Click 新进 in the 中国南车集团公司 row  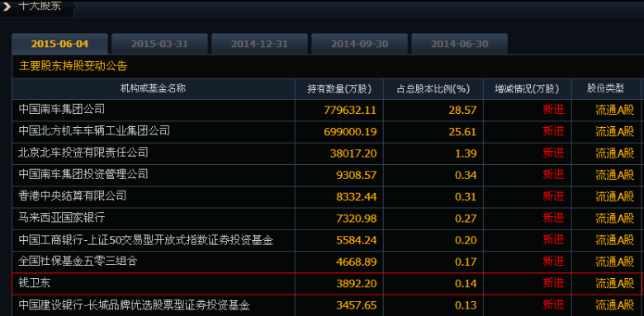tap(554, 109)
